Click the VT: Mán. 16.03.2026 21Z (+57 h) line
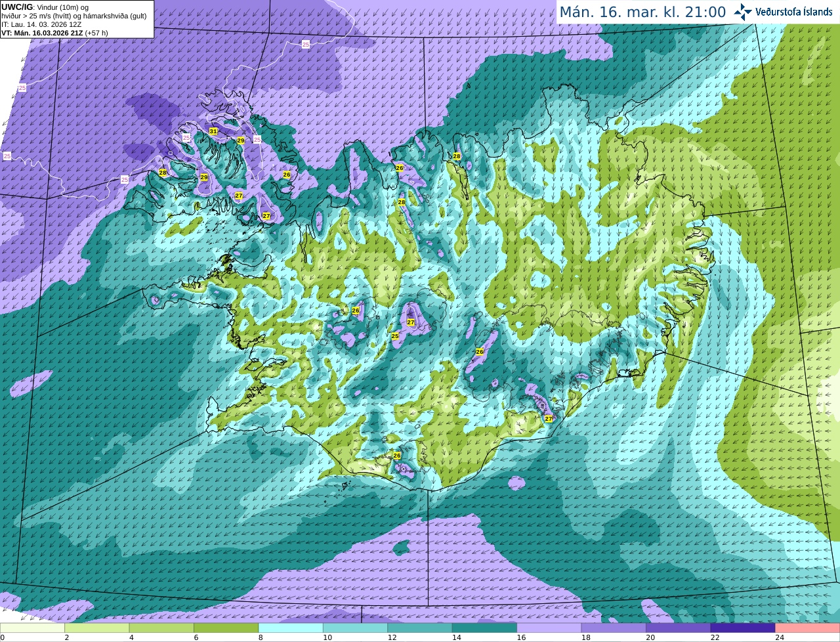This screenshot has height=642, width=840. point(54,33)
